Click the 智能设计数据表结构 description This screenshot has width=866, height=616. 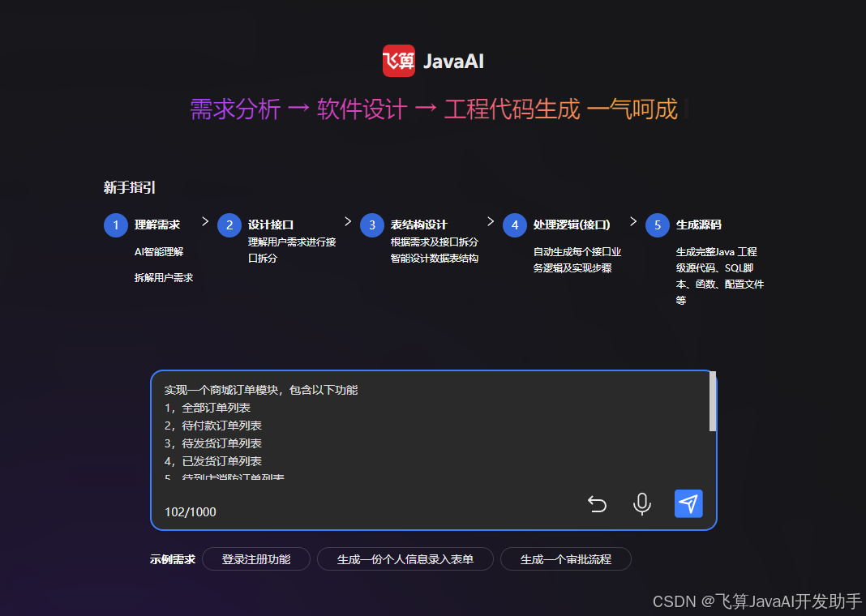pos(434,259)
